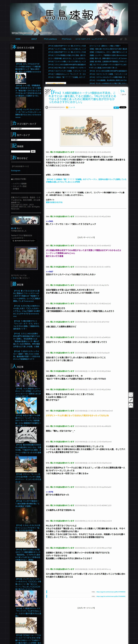Click the article search text field

[x=21, y=151]
